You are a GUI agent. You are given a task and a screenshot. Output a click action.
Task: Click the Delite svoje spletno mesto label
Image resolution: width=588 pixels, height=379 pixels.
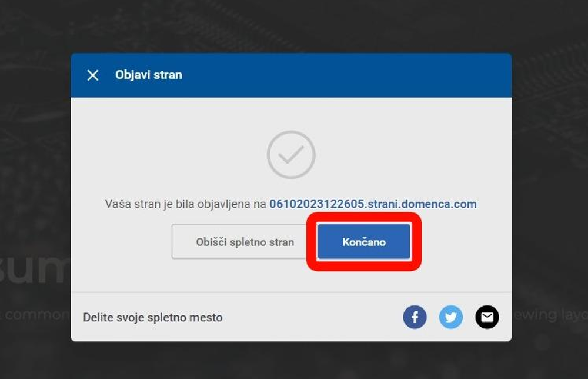pyautogui.click(x=153, y=317)
